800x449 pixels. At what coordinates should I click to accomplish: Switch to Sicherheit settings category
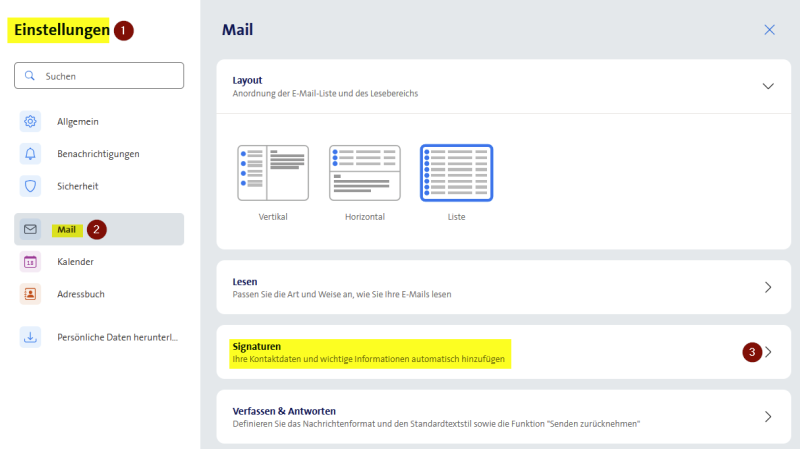78,186
